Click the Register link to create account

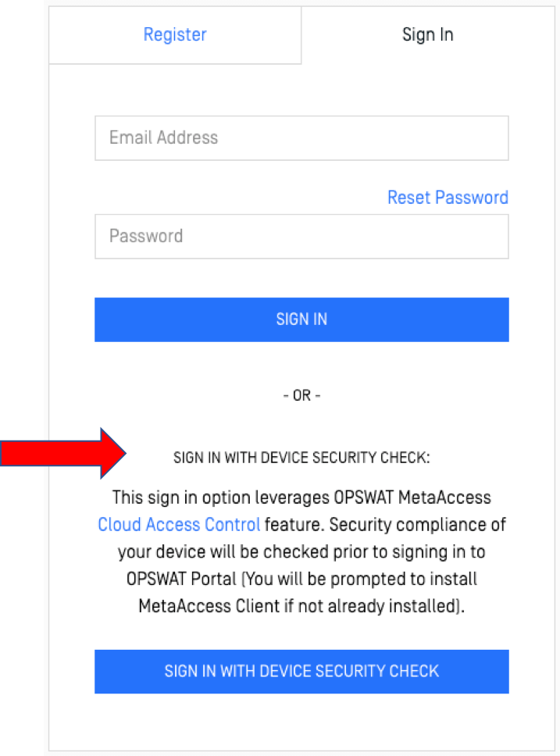tap(174, 34)
